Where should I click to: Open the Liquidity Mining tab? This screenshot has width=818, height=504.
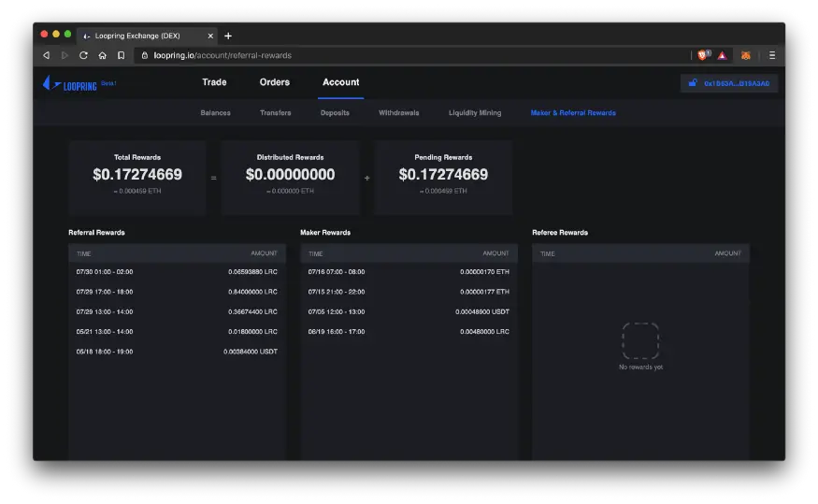(475, 113)
